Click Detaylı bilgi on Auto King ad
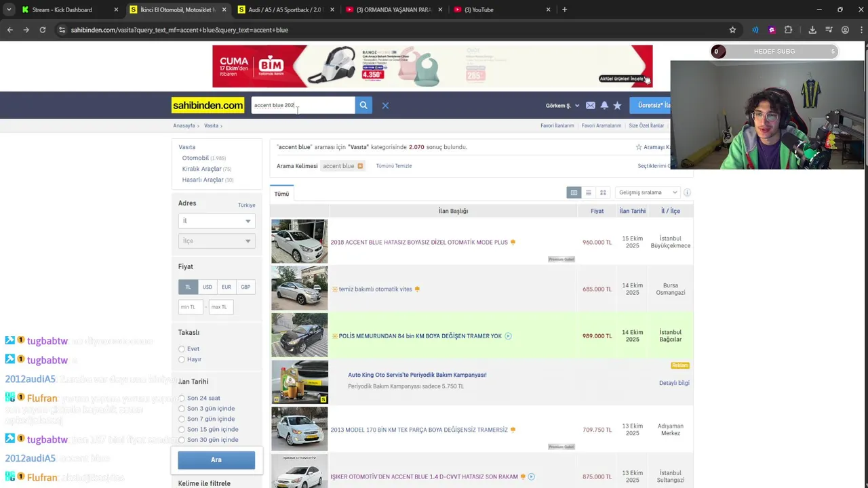Viewport: 868px width, 488px height. pyautogui.click(x=674, y=383)
